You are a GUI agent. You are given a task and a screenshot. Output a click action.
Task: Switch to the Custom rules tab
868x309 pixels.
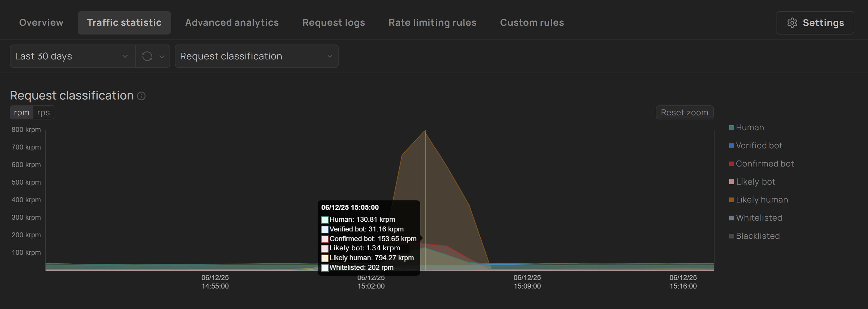[x=532, y=23]
